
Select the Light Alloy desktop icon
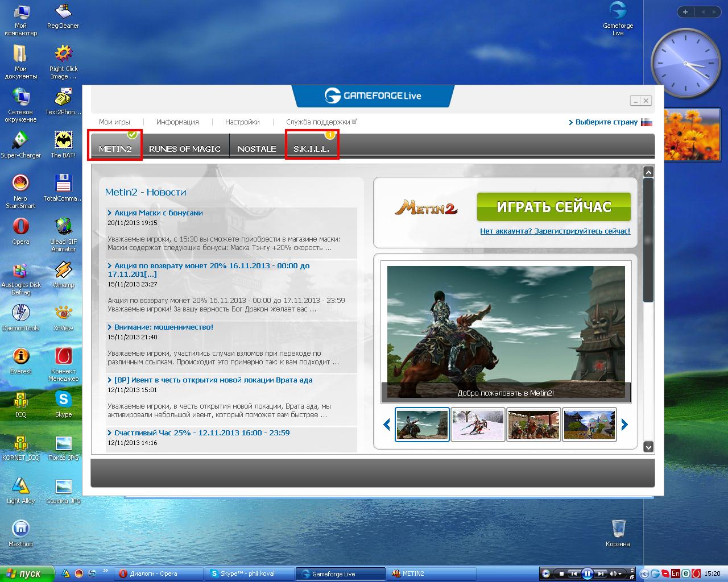tap(20, 491)
